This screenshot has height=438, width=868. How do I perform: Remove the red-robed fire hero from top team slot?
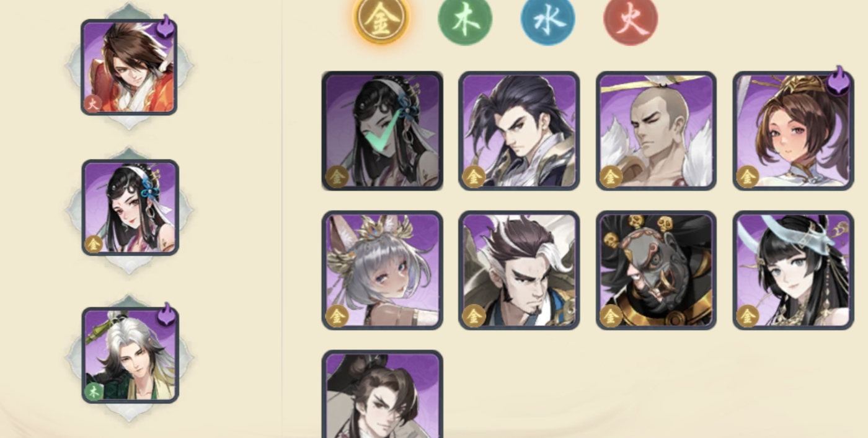pyautogui.click(x=129, y=67)
